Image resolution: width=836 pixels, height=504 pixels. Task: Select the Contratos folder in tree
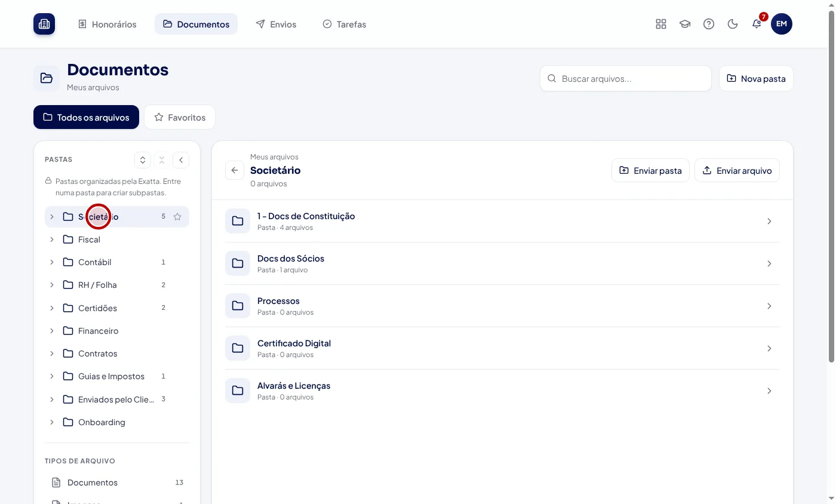(117, 354)
